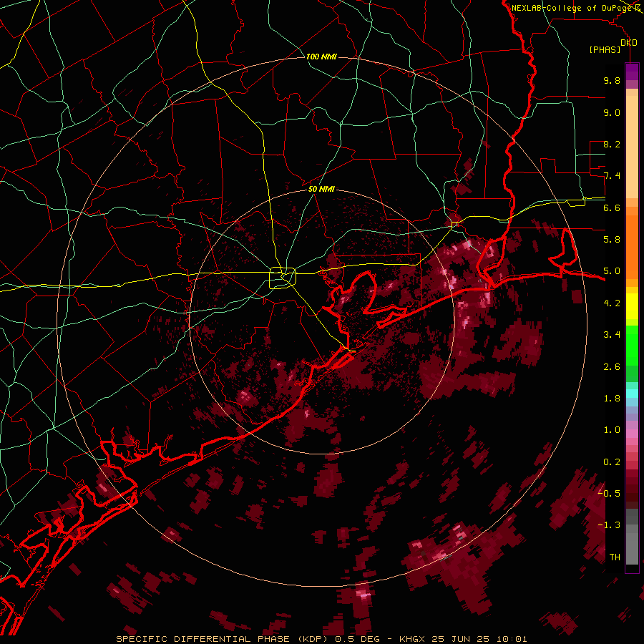Pick the purple top band of the color bar
The height and width of the screenshot is (644, 644).
[x=632, y=72]
